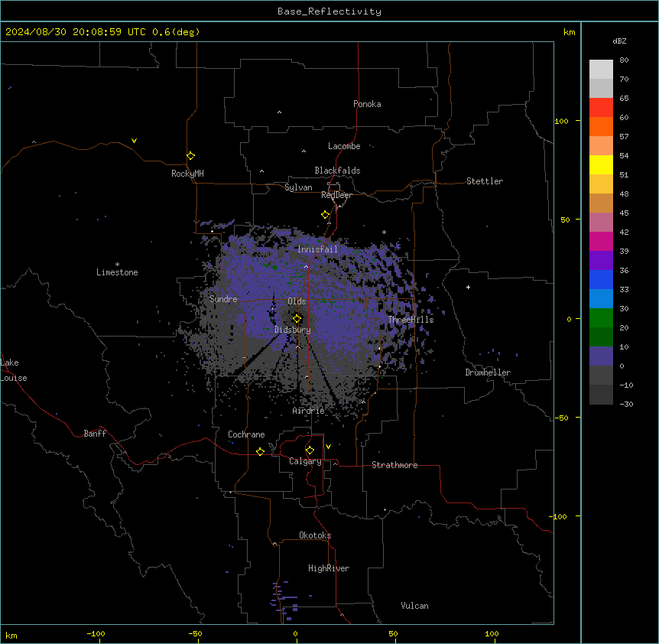
Task: Click the Innisfail label
Action: pyautogui.click(x=318, y=249)
